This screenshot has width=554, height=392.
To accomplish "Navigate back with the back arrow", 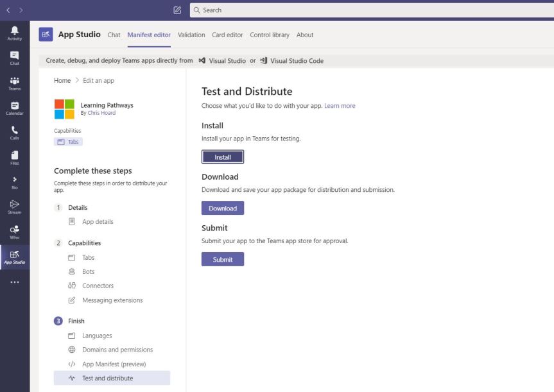I will click(x=8, y=10).
